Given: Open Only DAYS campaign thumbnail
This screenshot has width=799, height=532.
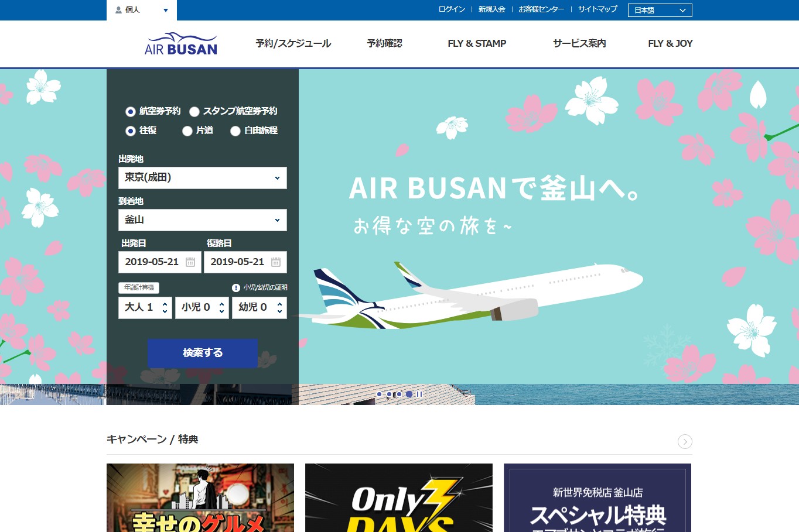Looking at the screenshot, I should point(399,497).
